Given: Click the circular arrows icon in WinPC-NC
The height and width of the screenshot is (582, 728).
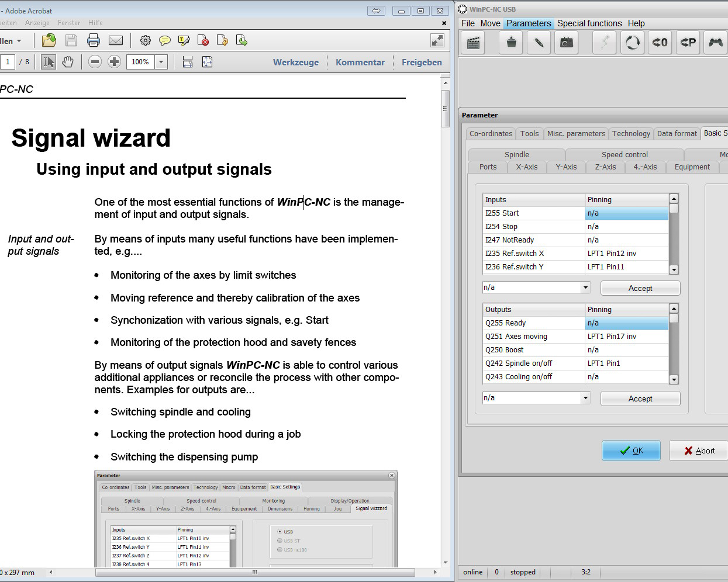Looking at the screenshot, I should 632,43.
